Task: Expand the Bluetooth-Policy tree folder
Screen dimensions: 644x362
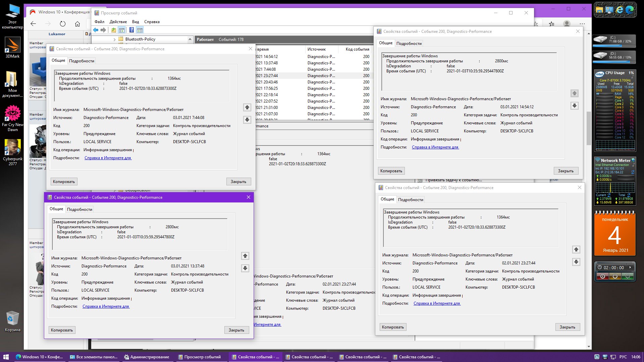Action: [x=115, y=40]
